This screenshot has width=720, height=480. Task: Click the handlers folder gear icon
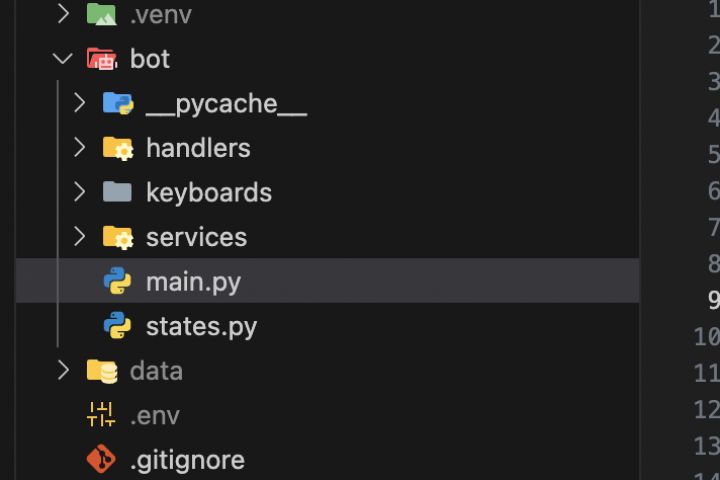[x=117, y=148]
